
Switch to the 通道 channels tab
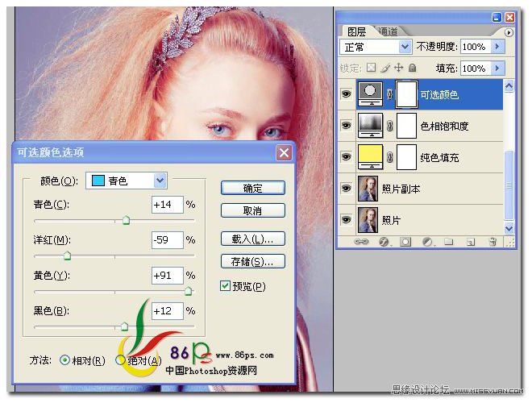click(388, 31)
